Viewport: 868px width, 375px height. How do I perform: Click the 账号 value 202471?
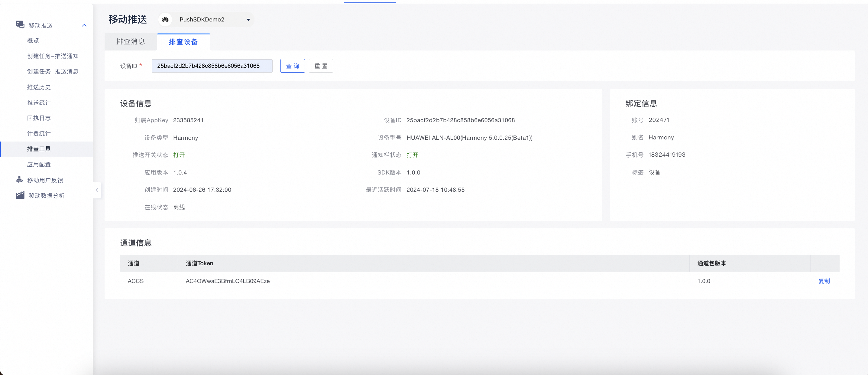click(x=659, y=120)
